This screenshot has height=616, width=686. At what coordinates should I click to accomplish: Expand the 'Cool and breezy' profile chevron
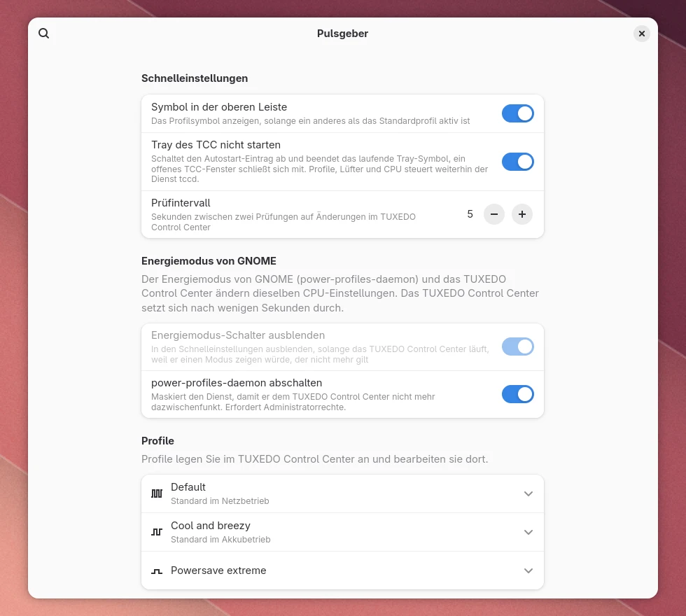click(528, 533)
